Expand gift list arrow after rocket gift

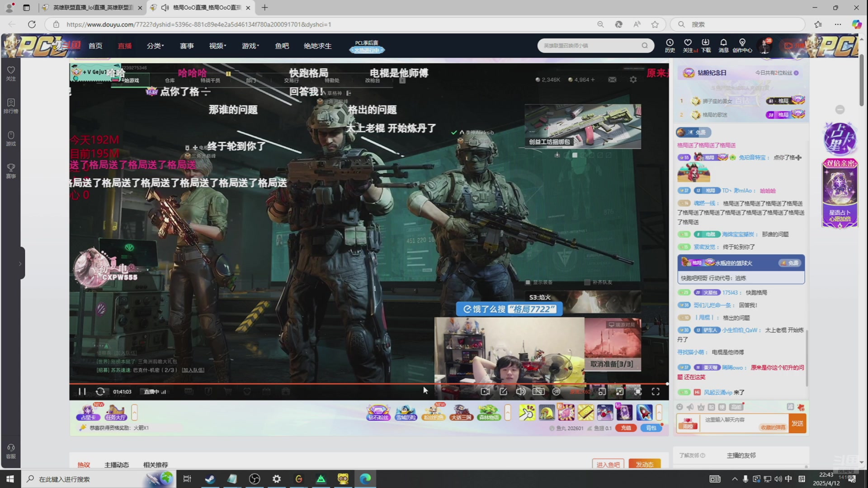(659, 412)
